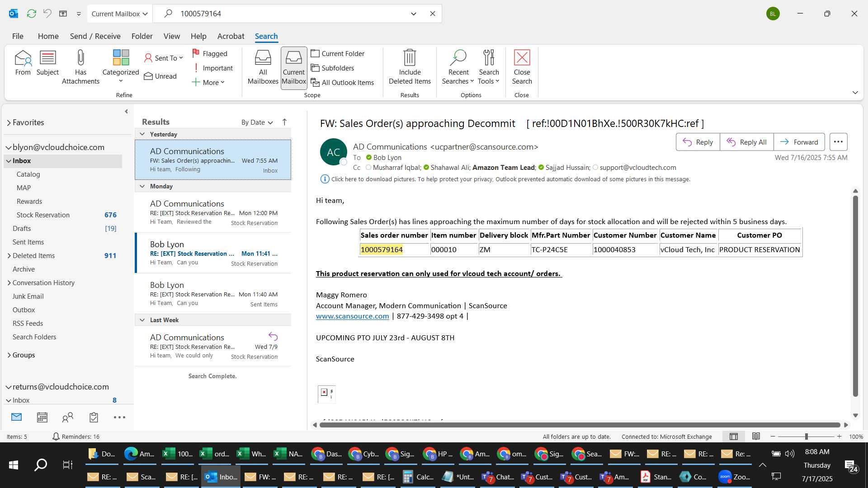
Task: Click the Forward button
Action: click(799, 142)
